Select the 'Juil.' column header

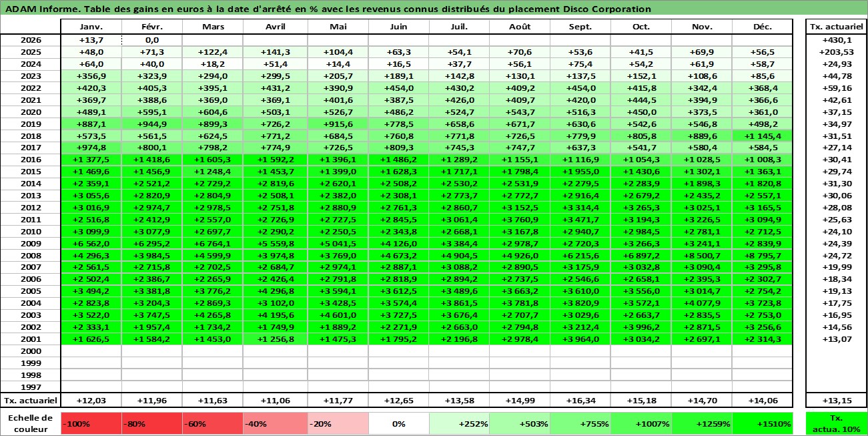click(x=458, y=27)
